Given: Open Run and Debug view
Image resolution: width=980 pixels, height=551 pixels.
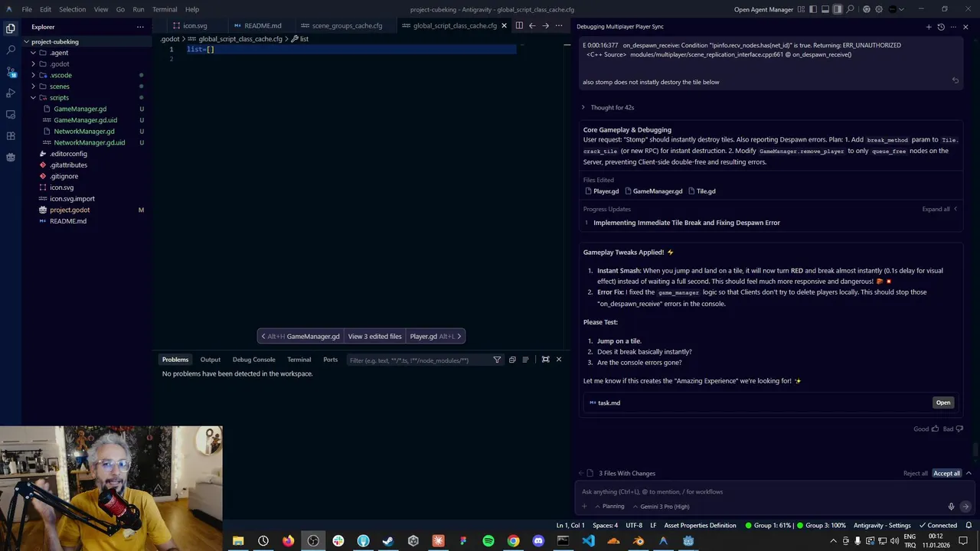Looking at the screenshot, I should pyautogui.click(x=11, y=93).
